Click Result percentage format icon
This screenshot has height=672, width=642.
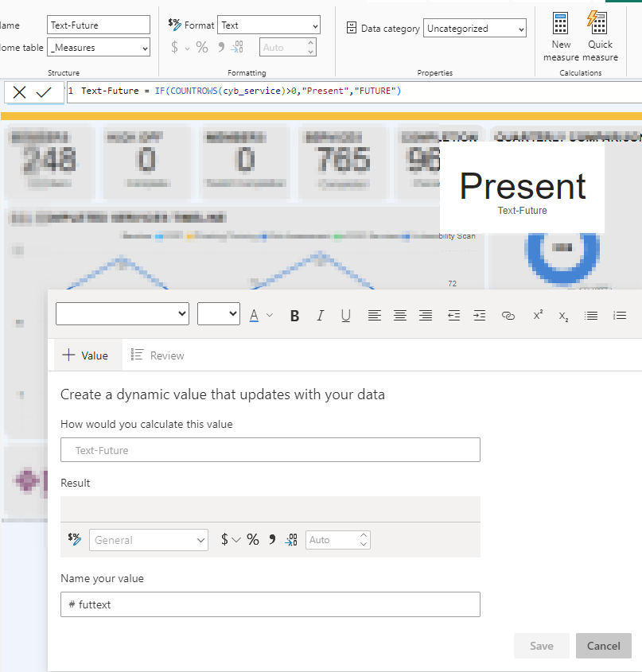pyautogui.click(x=253, y=539)
